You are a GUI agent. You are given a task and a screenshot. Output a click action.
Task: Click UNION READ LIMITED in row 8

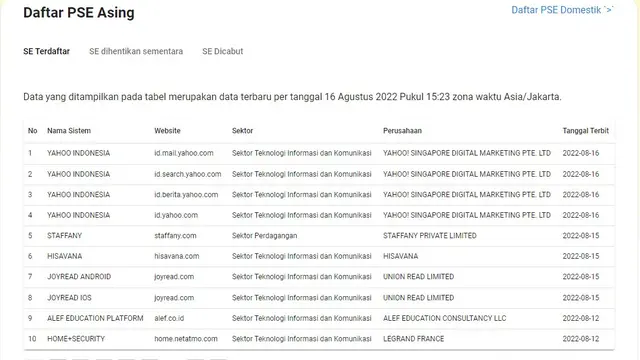coord(418,298)
